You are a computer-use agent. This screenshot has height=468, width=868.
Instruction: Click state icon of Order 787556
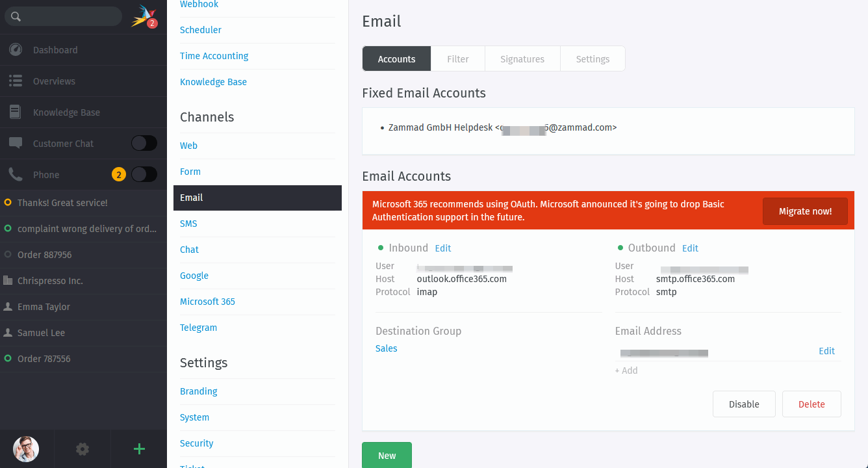pos(8,359)
